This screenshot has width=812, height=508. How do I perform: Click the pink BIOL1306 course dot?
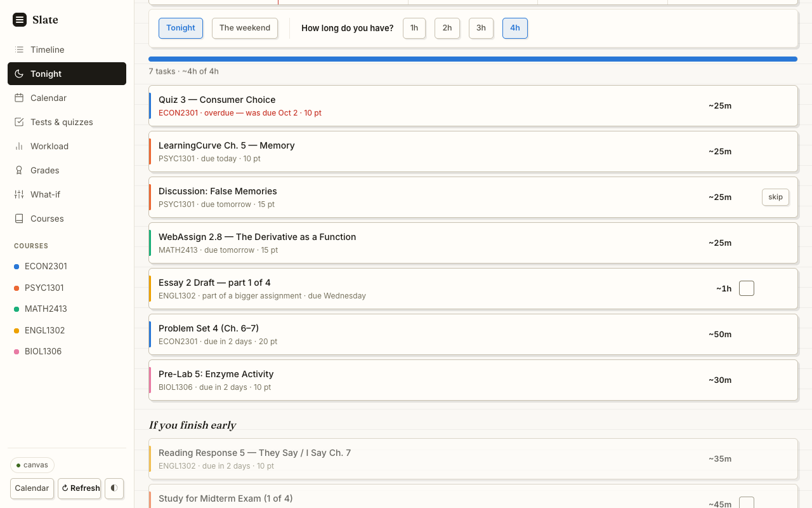tap(16, 352)
